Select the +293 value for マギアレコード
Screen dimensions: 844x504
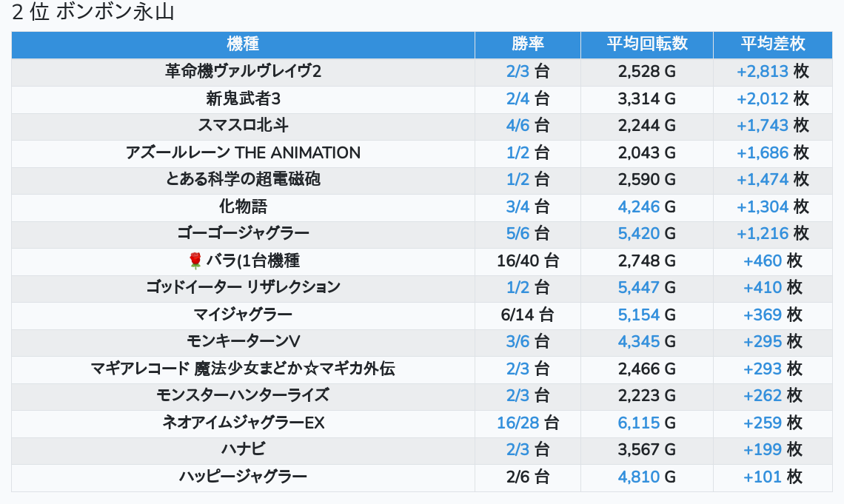point(762,369)
